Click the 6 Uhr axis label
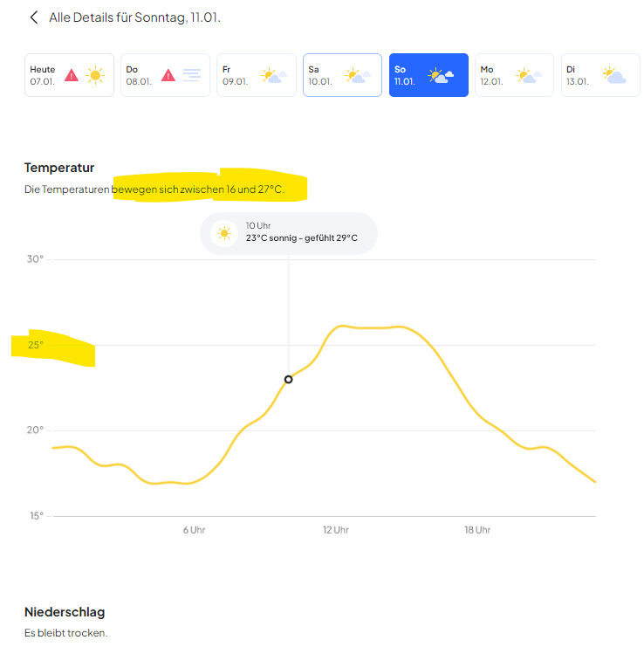 (x=194, y=530)
